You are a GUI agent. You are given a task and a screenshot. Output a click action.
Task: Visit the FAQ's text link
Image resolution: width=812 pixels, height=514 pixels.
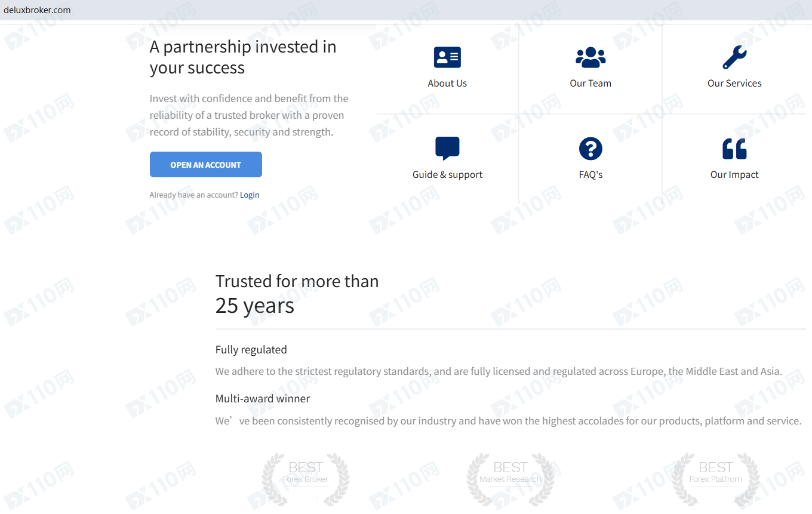coord(590,175)
